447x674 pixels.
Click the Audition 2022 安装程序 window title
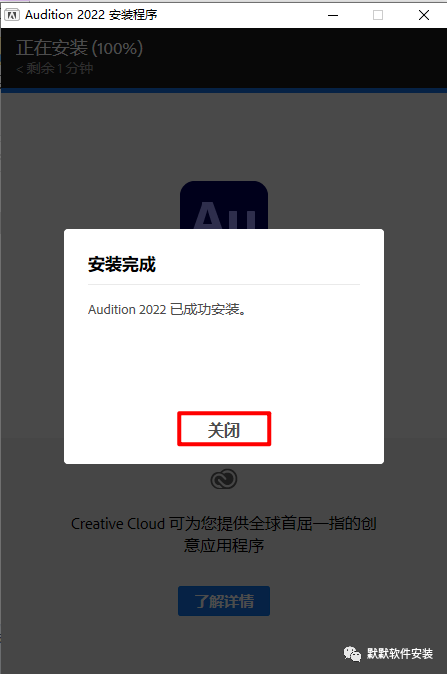(x=91, y=15)
